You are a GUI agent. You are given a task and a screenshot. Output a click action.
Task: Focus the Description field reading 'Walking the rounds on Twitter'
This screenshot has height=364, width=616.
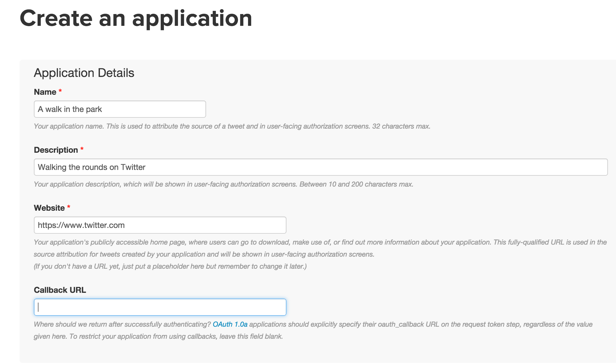click(x=321, y=167)
